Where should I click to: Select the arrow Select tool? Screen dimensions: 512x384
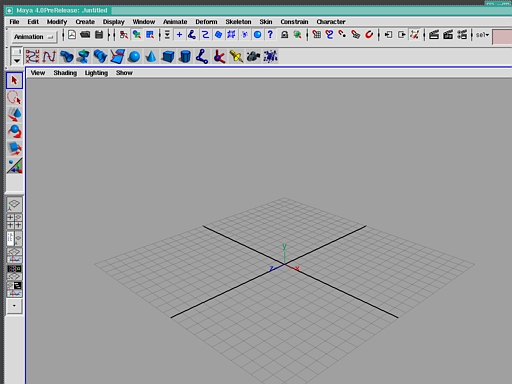pyautogui.click(x=14, y=81)
